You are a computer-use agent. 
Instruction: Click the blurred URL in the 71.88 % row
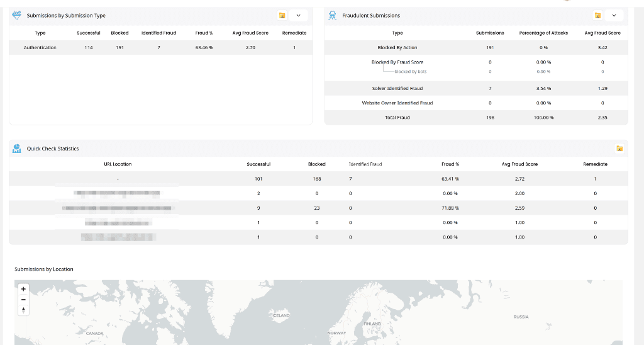[116, 208]
